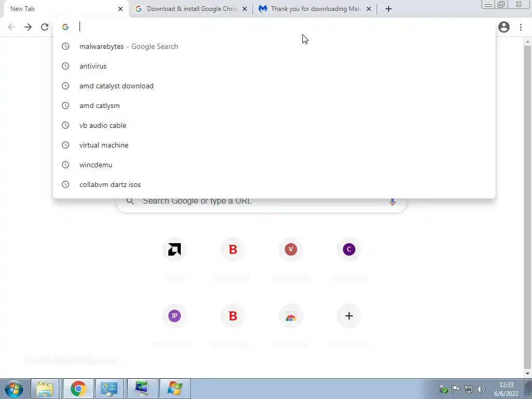
Task: Open the first red B shortcut tile
Action: click(233, 249)
